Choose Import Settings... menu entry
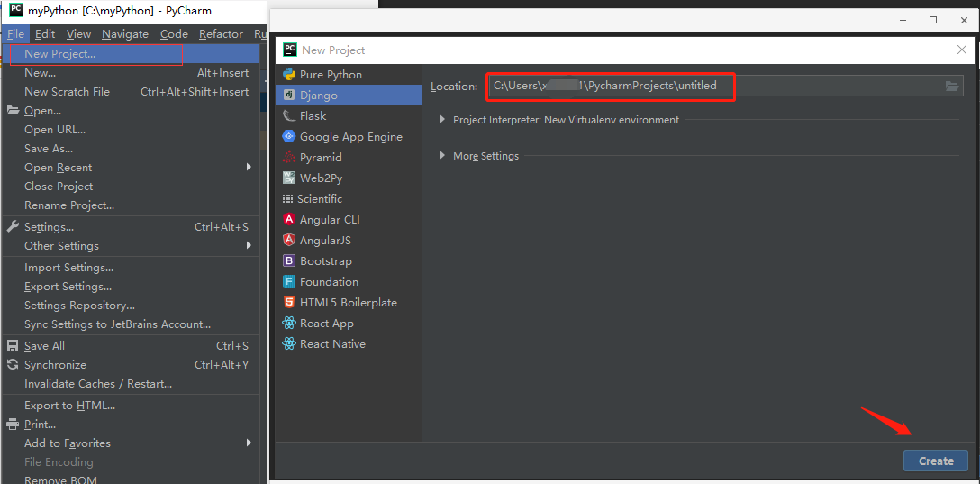Viewport: 980px width, 484px height. (131, 268)
